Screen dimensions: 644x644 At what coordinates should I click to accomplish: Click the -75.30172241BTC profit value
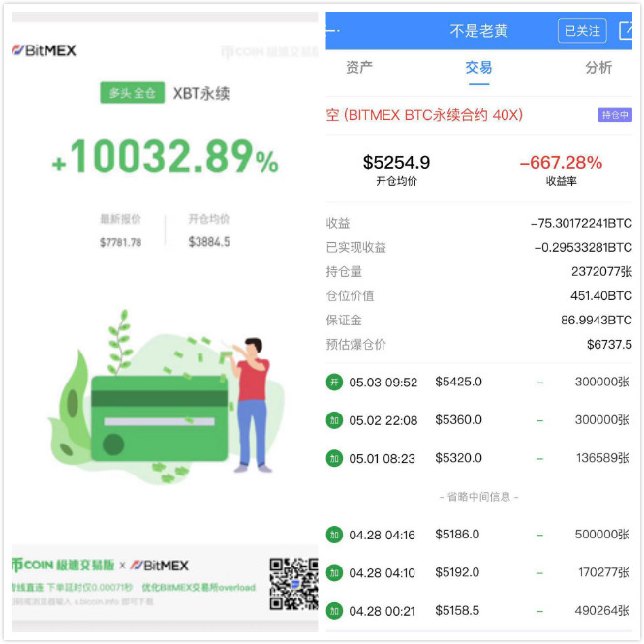[x=581, y=223]
